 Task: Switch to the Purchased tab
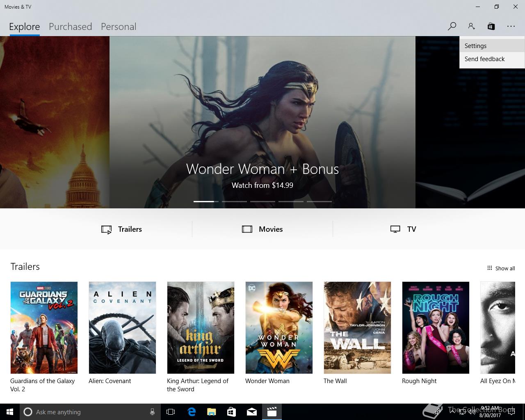71,27
